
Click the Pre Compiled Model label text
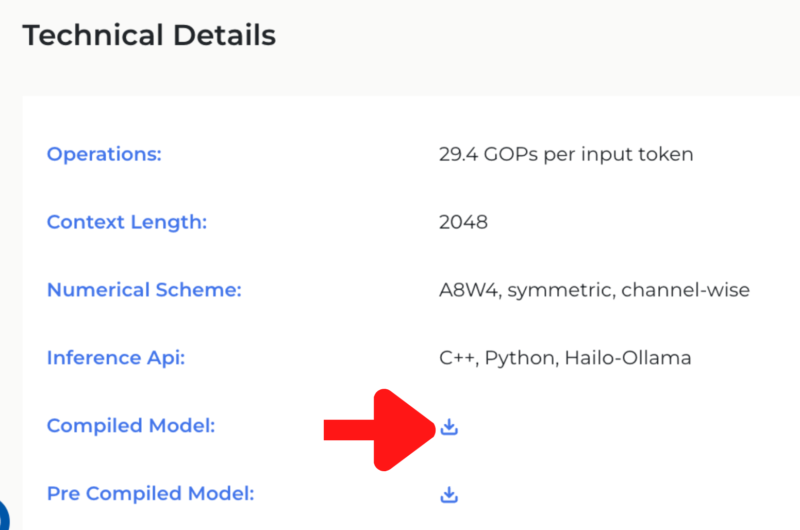click(150, 494)
